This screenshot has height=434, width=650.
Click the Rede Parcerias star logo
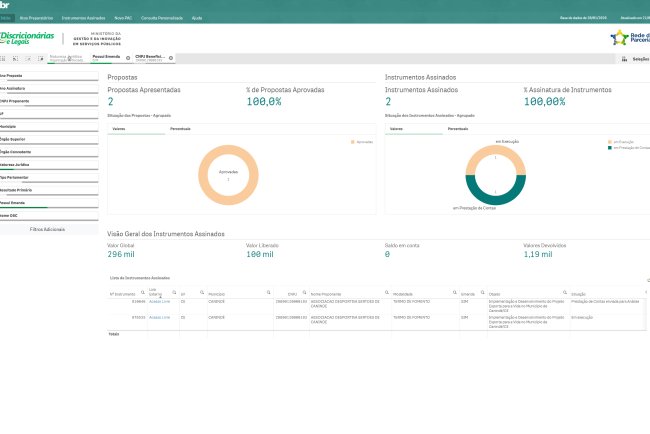pyautogui.click(x=619, y=38)
